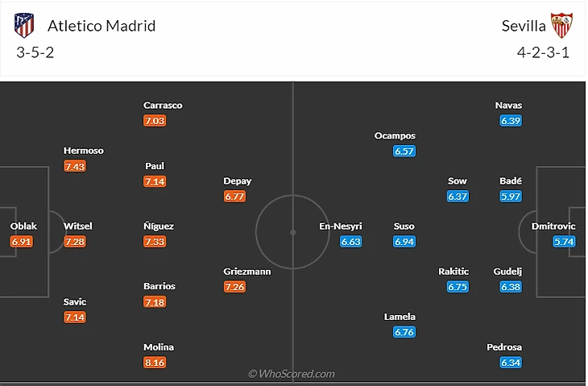Screen dimensions: 588x386
Task: Click the Atletico Madrid club crest
Action: tap(24, 25)
